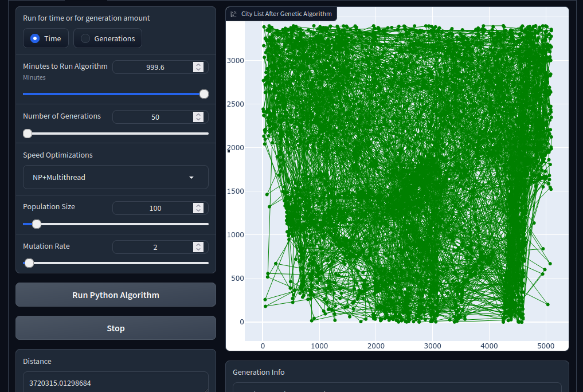Click the Stop button
The image size is (583, 392).
(116, 328)
